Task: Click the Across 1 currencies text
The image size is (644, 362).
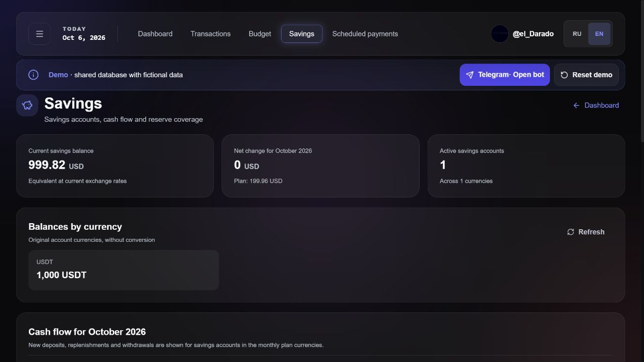Action: tap(466, 181)
